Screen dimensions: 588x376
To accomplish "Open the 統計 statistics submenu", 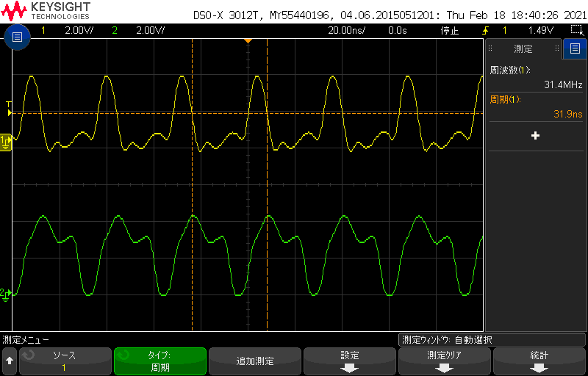I will pos(539,361).
